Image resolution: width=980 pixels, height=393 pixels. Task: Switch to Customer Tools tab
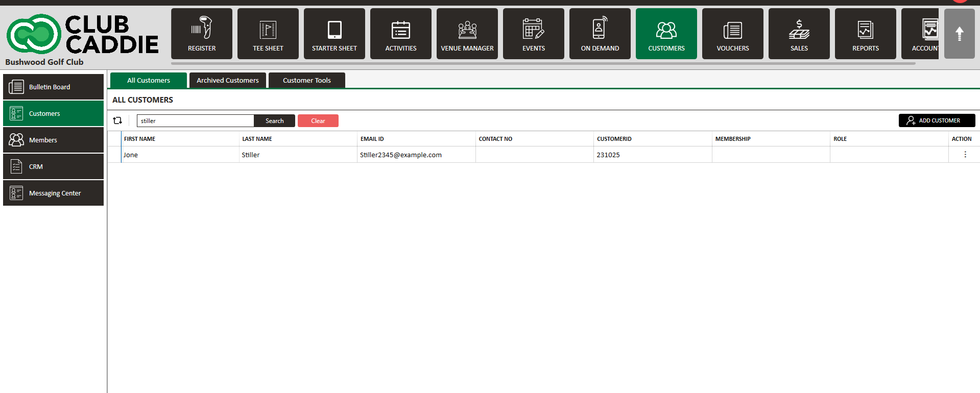[x=306, y=80]
